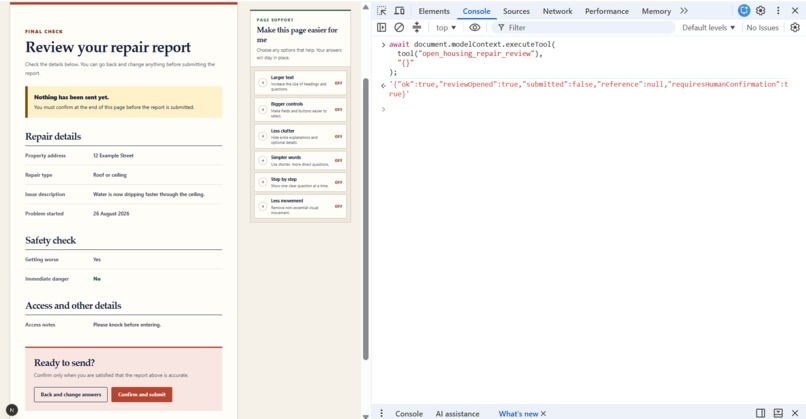Click Confirm and submit
This screenshot has height=419, width=806.
(142, 394)
